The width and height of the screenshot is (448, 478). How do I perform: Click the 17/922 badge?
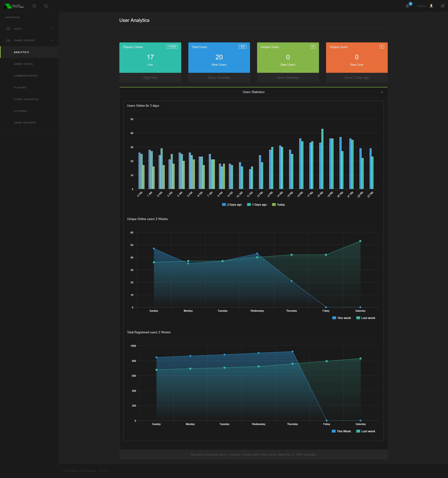172,47
